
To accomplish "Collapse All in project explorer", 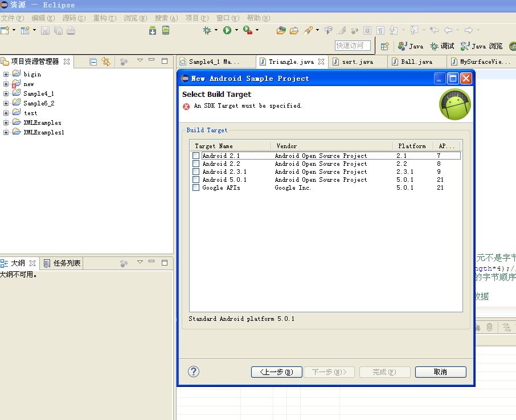I will coord(93,62).
